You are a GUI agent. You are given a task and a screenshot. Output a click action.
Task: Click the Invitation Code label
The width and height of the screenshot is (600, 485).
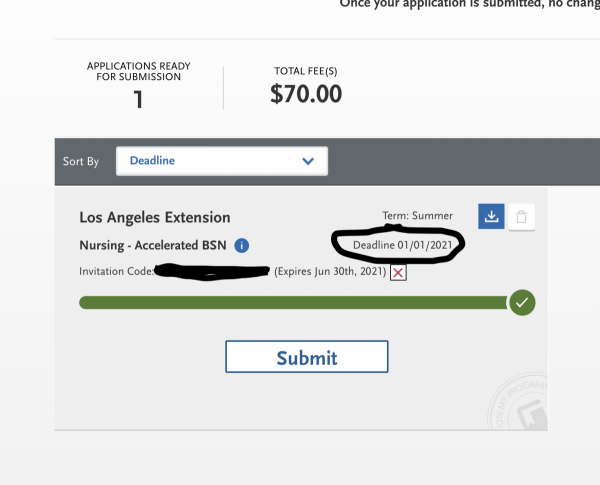pyautogui.click(x=116, y=272)
